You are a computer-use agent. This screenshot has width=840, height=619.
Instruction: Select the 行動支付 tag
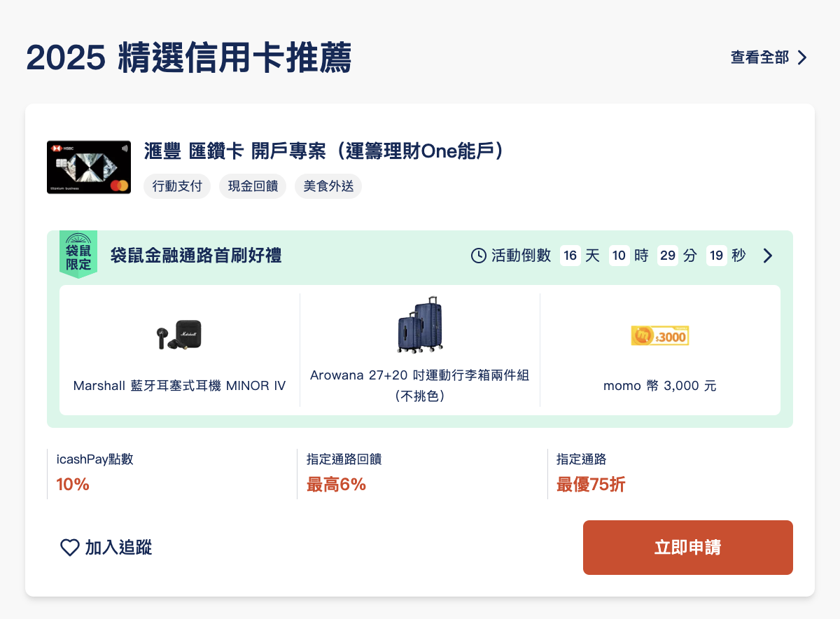click(177, 186)
